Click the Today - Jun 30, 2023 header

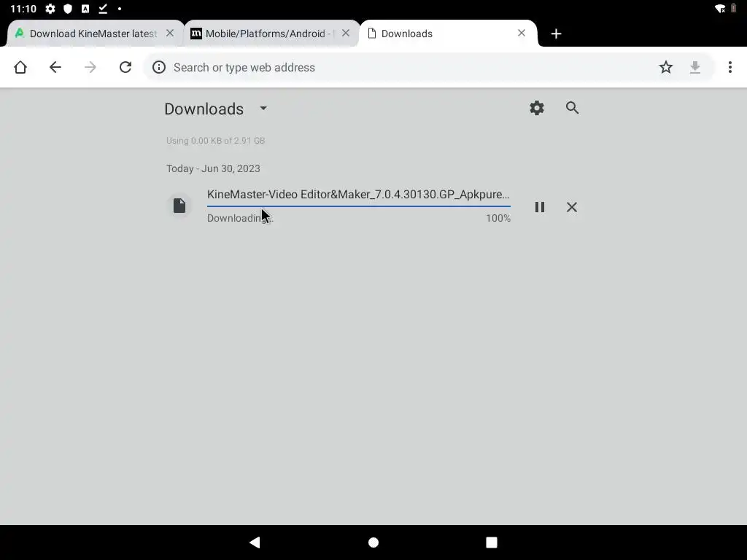click(213, 168)
